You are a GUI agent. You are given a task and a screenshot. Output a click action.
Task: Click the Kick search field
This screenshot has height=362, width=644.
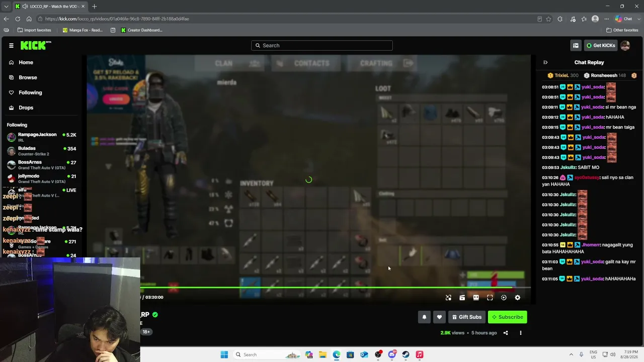point(322,45)
